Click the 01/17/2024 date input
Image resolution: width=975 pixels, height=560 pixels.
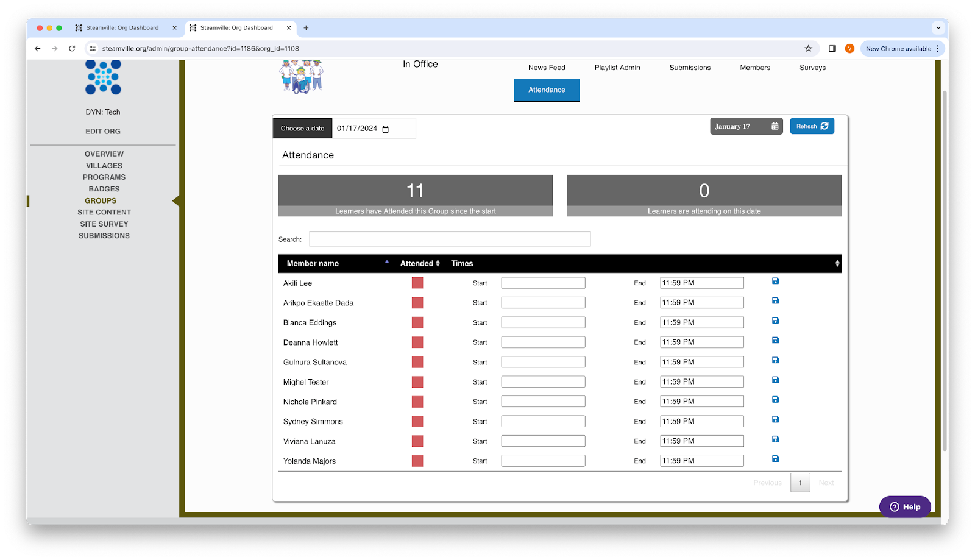click(374, 129)
